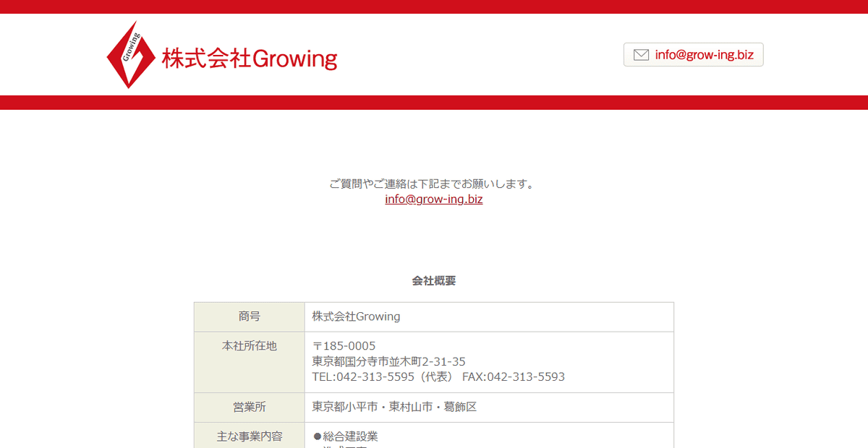Image resolution: width=868 pixels, height=448 pixels.
Task: Click the ご質問やご連絡 introduction text
Action: click(433, 183)
